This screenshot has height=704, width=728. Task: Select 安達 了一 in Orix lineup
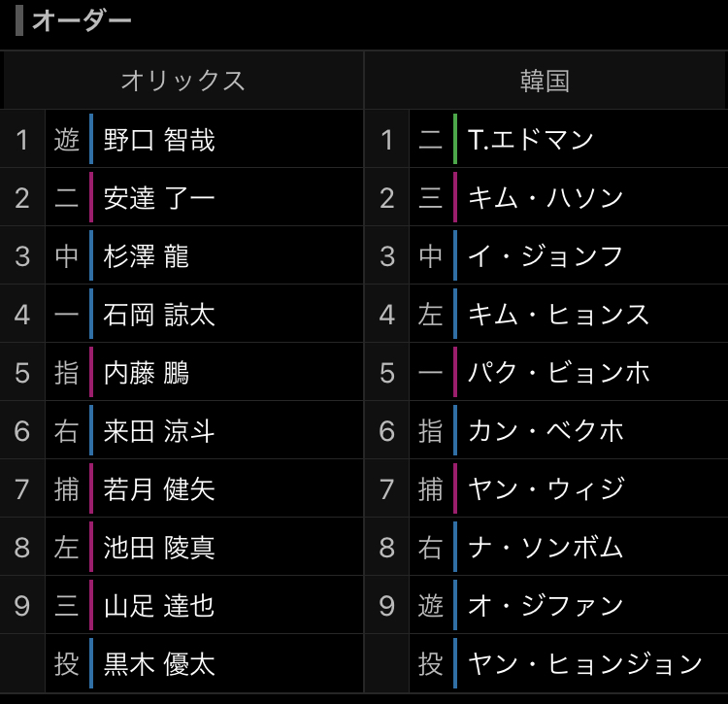159,197
